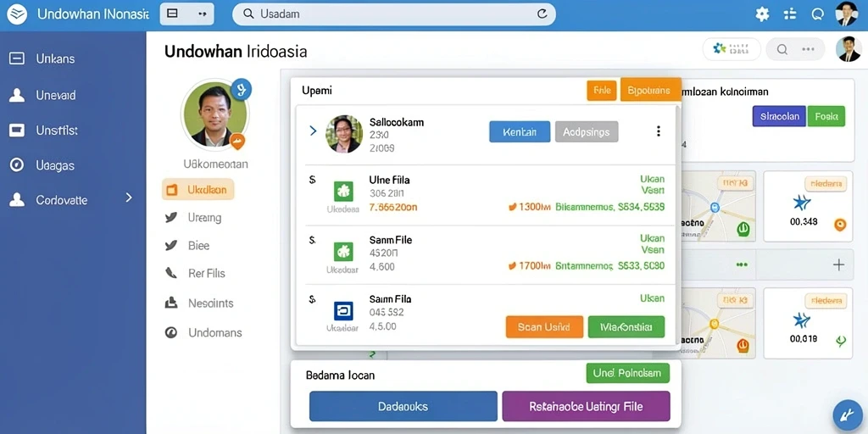
Task: Click the orange badge on the profile photo
Action: (237, 142)
